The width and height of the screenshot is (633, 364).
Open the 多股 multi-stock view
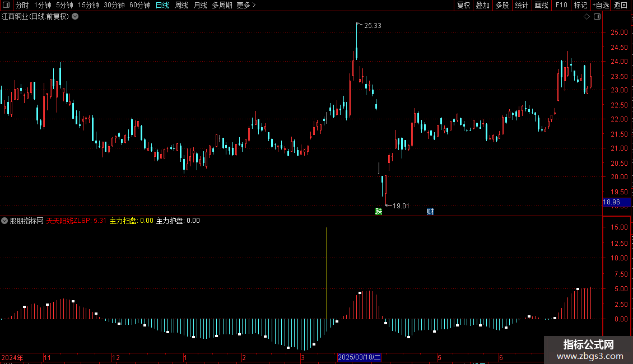(x=502, y=5)
